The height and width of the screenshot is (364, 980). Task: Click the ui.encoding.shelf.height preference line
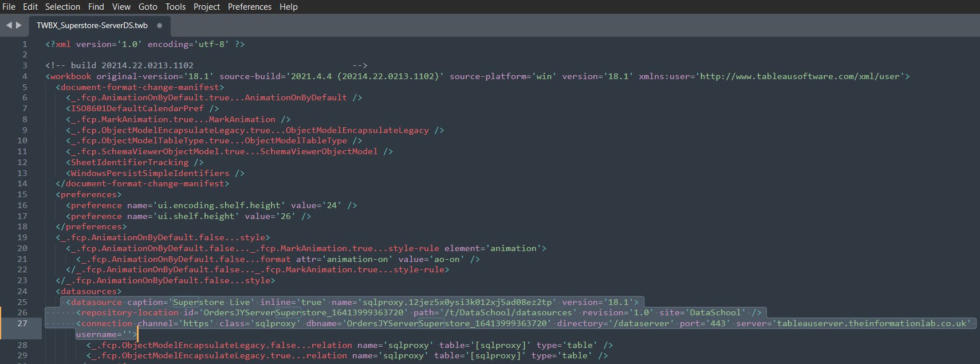click(211, 205)
